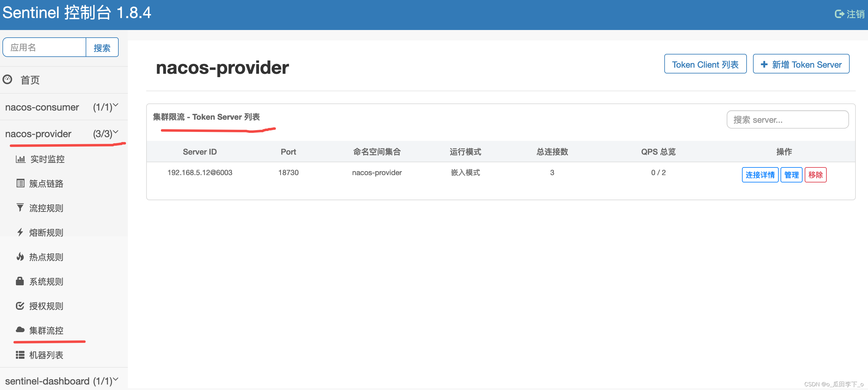Expand the nacos-consumer app chevron

(116, 105)
